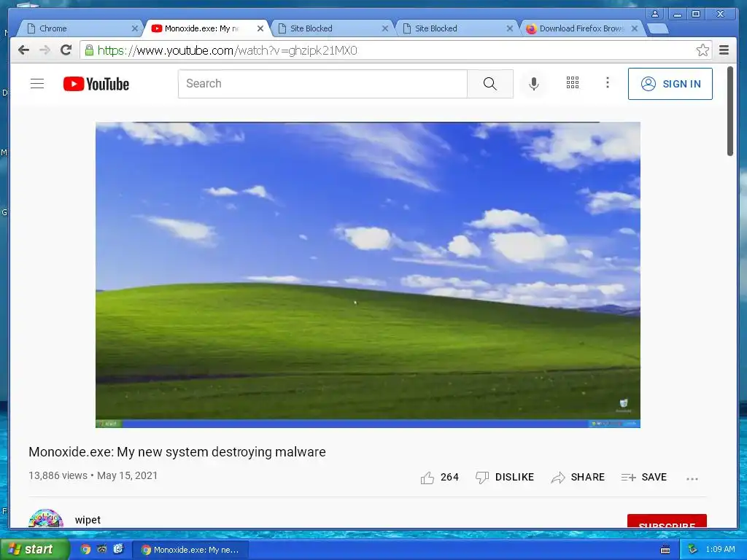Start voice search with microphone
Screen dimensions: 747x560
534,84
